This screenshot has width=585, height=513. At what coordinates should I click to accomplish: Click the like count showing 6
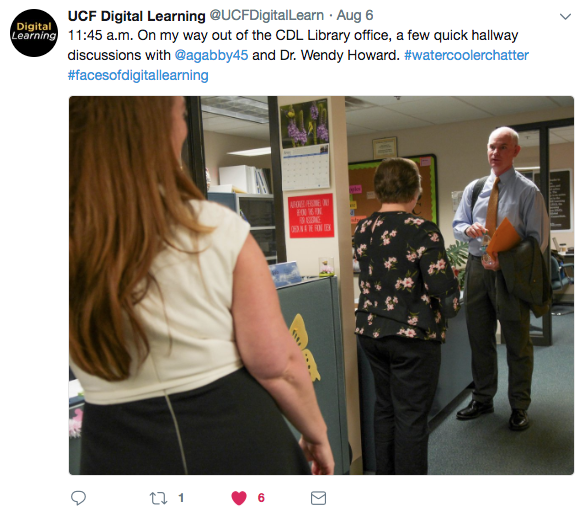click(261, 498)
